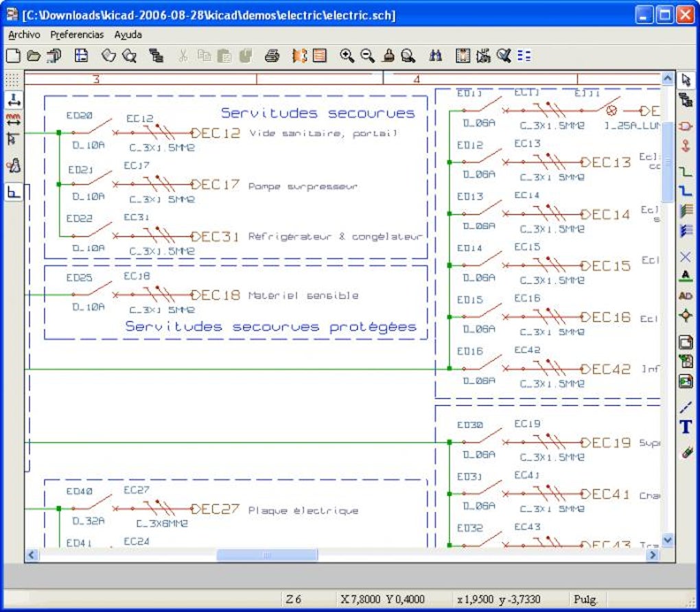The image size is (700, 612).
Task: Click the open file folder icon
Action: coord(33,56)
